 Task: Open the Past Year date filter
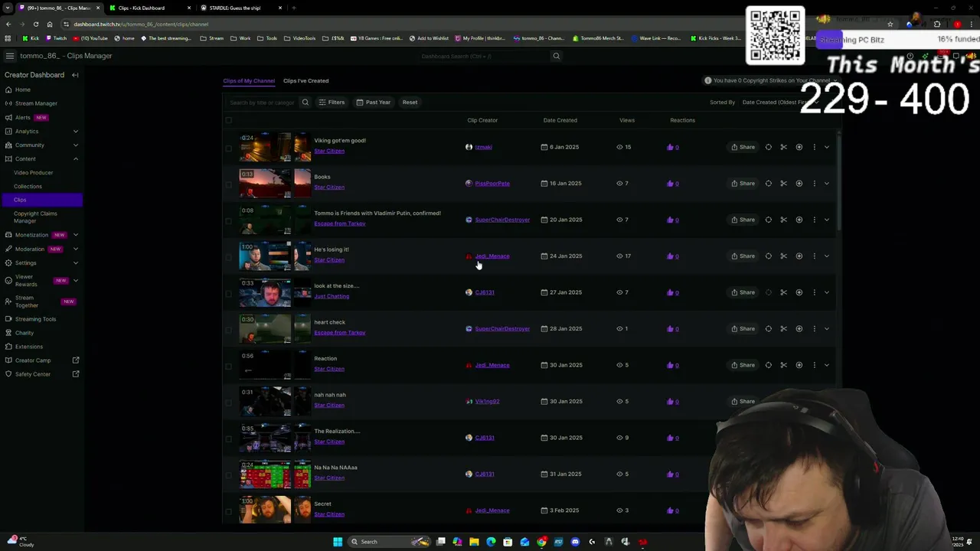pos(373,102)
